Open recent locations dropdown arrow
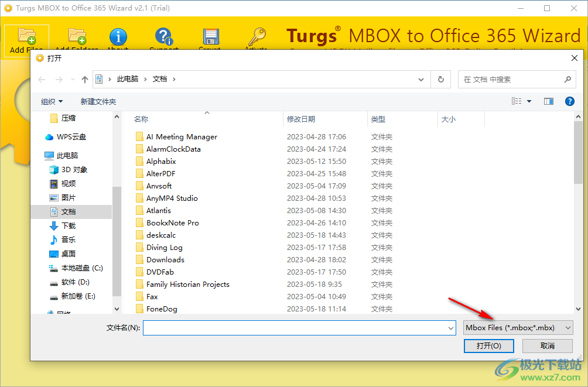588x387 pixels. click(x=73, y=80)
